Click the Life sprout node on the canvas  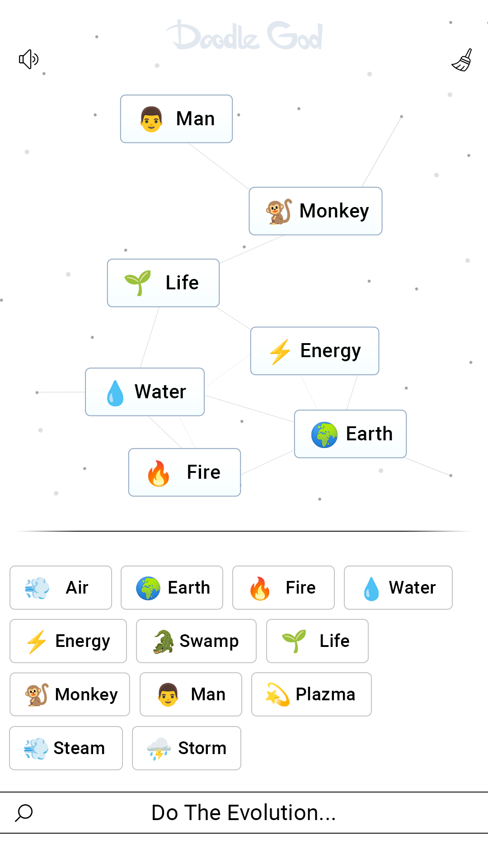(x=163, y=283)
